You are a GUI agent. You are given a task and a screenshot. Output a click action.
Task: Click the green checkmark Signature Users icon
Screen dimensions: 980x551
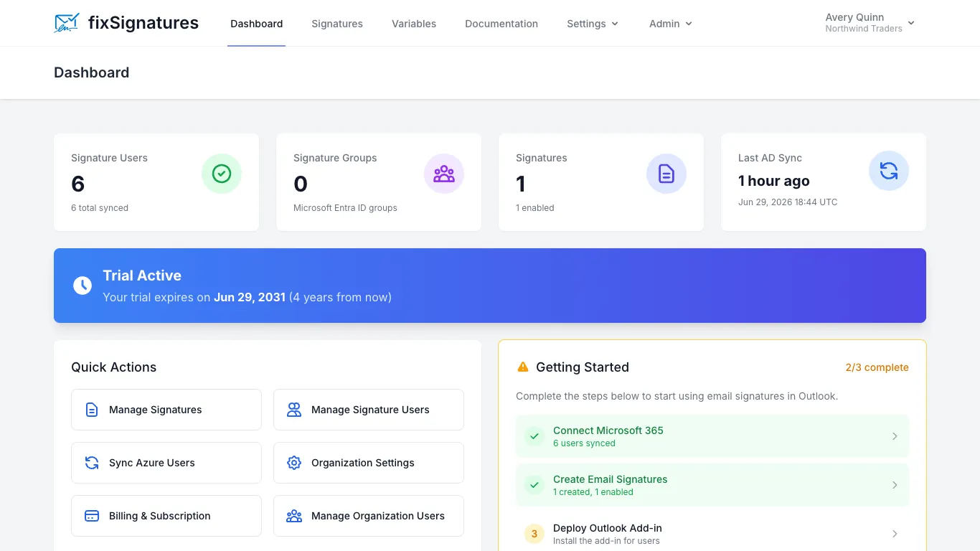click(x=222, y=174)
